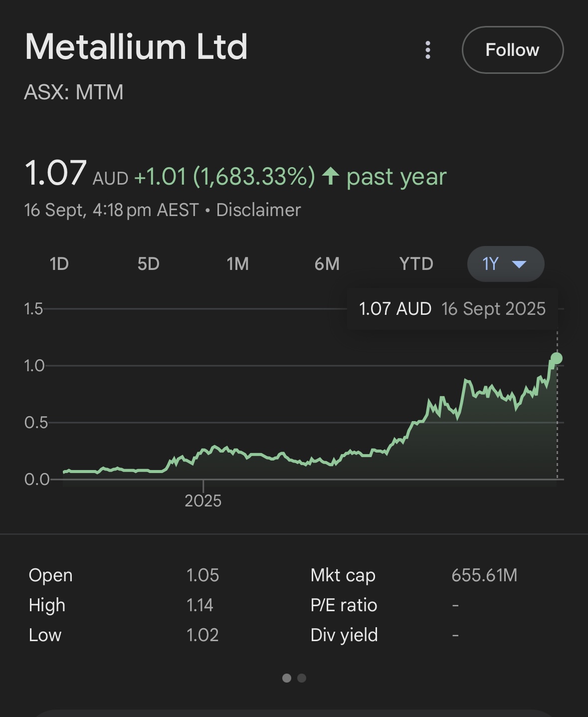Click the P/E ratio label

(344, 605)
